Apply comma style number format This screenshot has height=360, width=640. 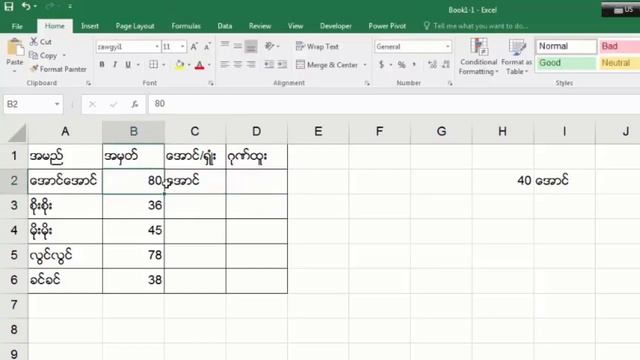pos(414,64)
